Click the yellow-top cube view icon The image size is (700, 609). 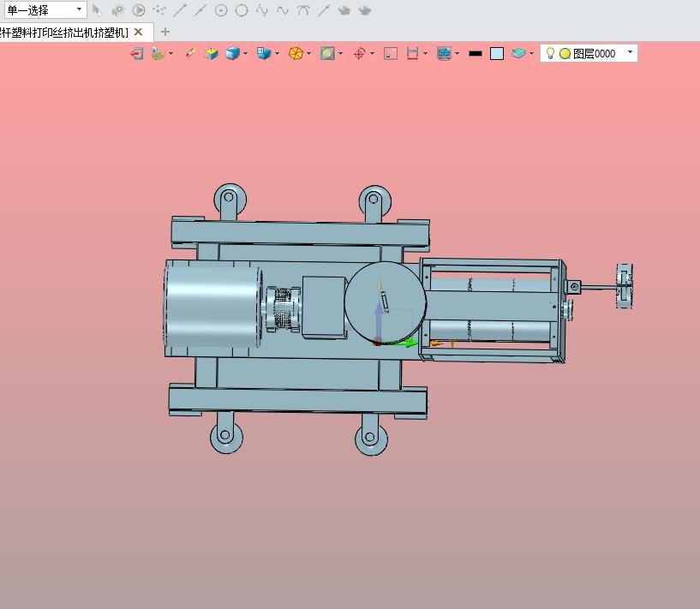tap(211, 54)
